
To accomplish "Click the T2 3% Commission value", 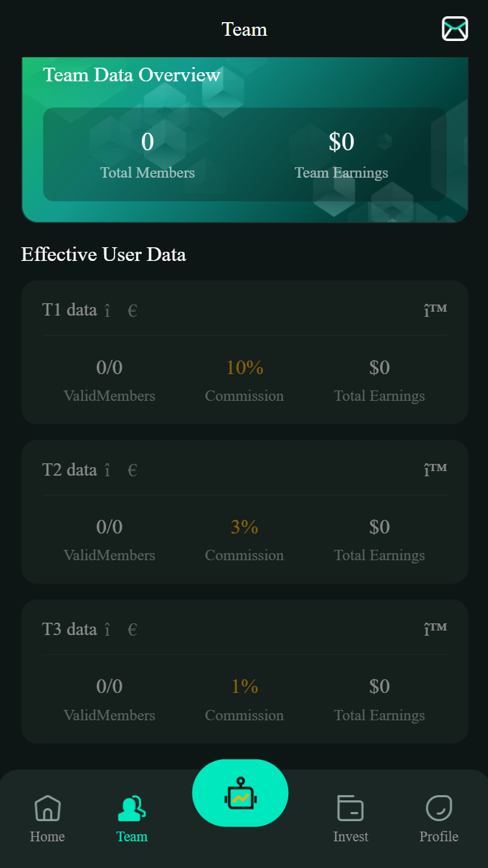I will 245,527.
